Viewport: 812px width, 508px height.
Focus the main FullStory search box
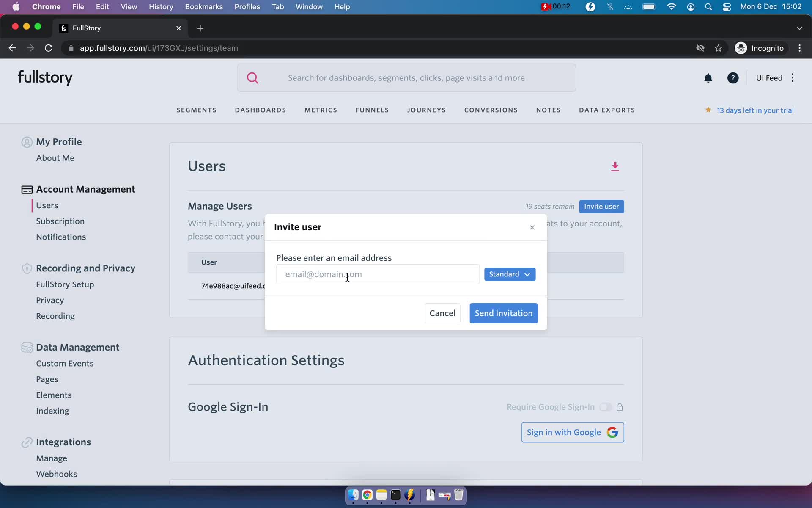click(406, 78)
